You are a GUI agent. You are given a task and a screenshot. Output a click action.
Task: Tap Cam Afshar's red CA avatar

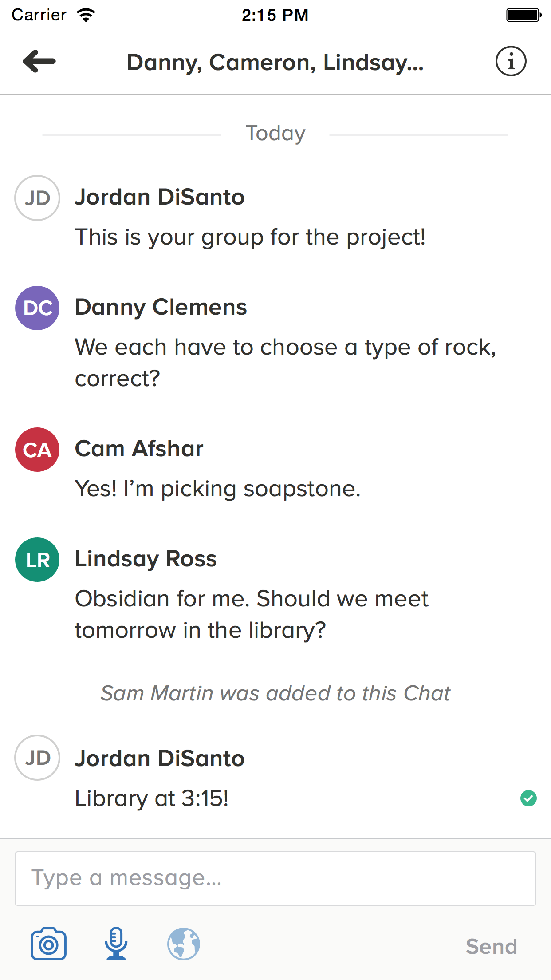click(37, 450)
